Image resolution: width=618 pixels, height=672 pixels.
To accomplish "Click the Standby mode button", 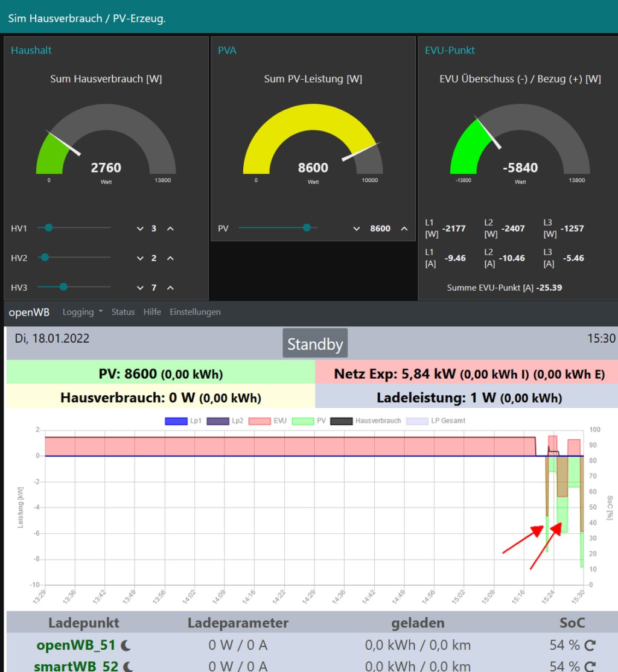I will 315,344.
